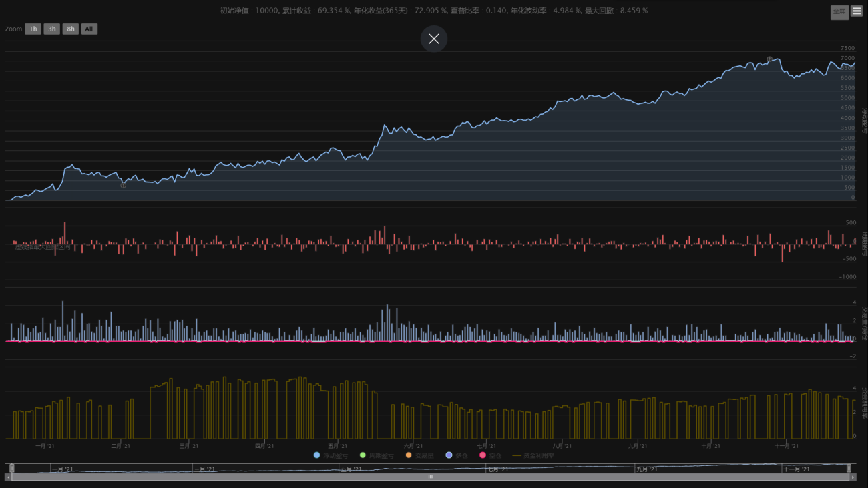Toggle the 资金利用率 legend line

[533, 455]
